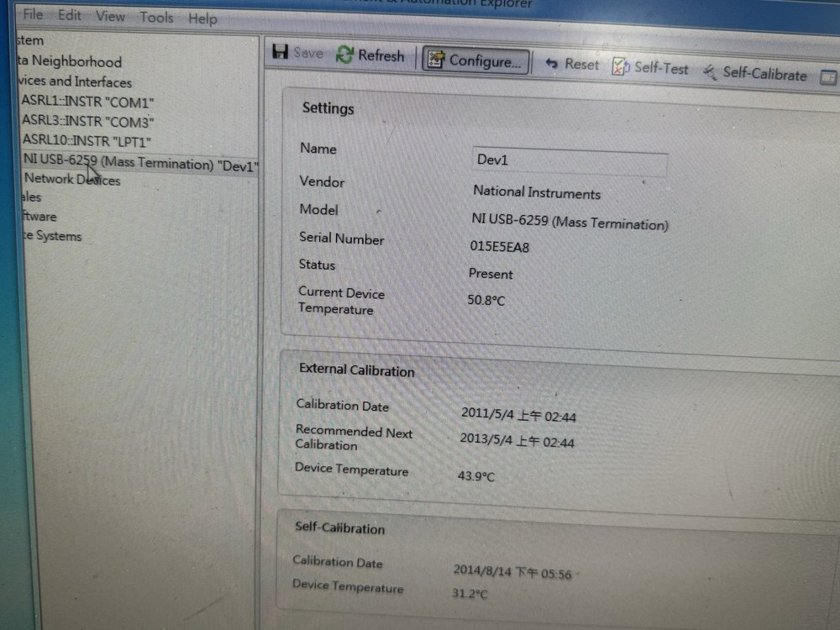Click the Dev1 name input field
The height and width of the screenshot is (630, 840).
[570, 160]
